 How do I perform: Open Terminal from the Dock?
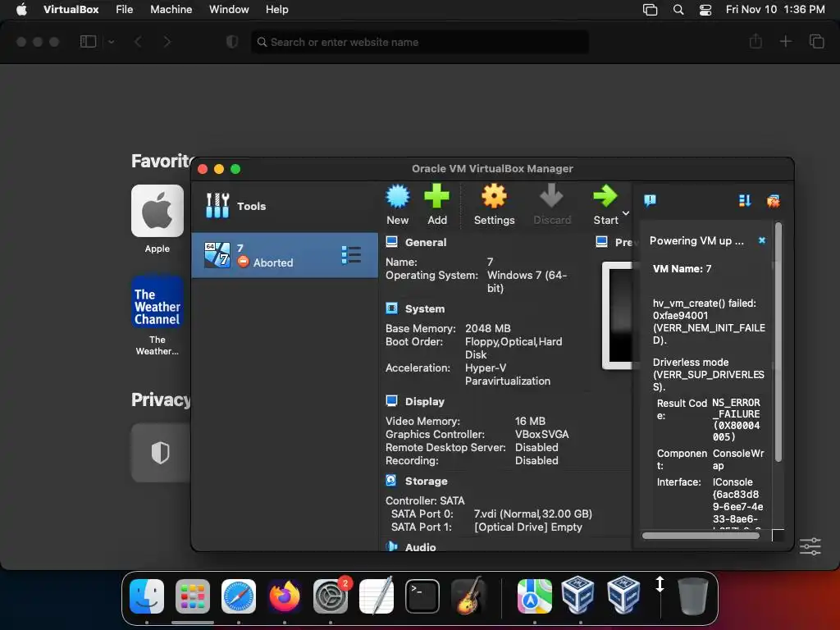point(422,596)
